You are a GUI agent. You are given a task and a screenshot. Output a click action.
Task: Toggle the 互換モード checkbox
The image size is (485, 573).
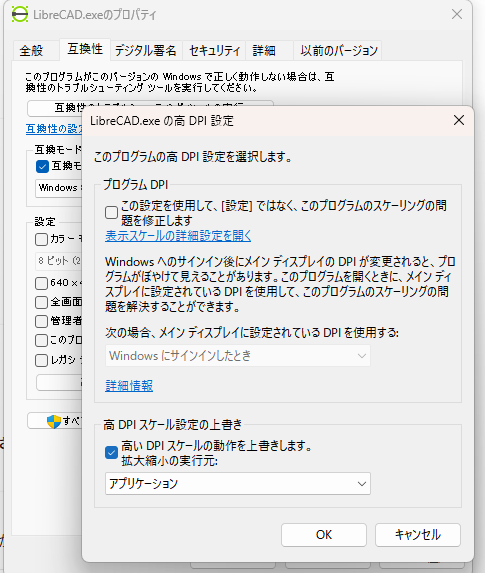(42, 167)
